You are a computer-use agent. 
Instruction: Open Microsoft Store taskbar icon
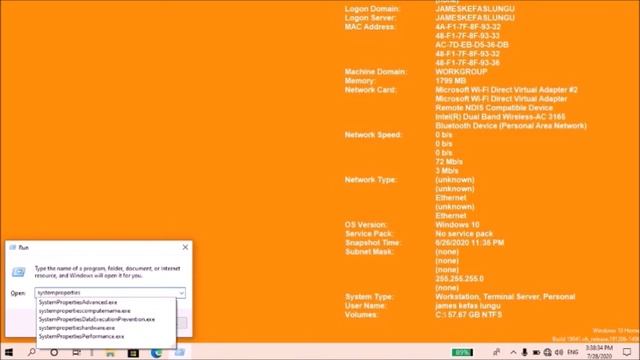[133, 353]
